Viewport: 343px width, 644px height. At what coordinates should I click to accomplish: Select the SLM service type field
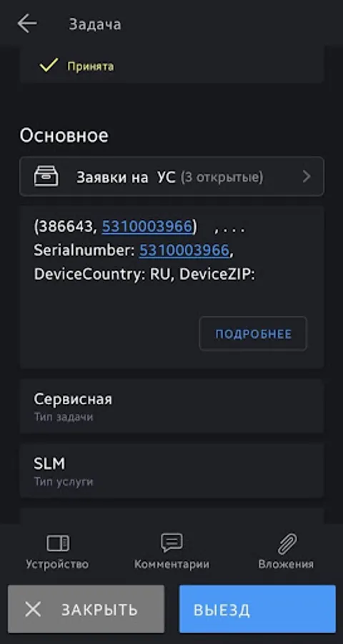171,471
